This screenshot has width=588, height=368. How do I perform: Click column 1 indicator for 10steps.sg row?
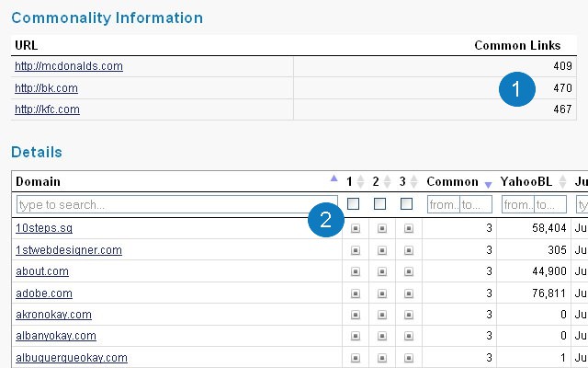pos(356,228)
